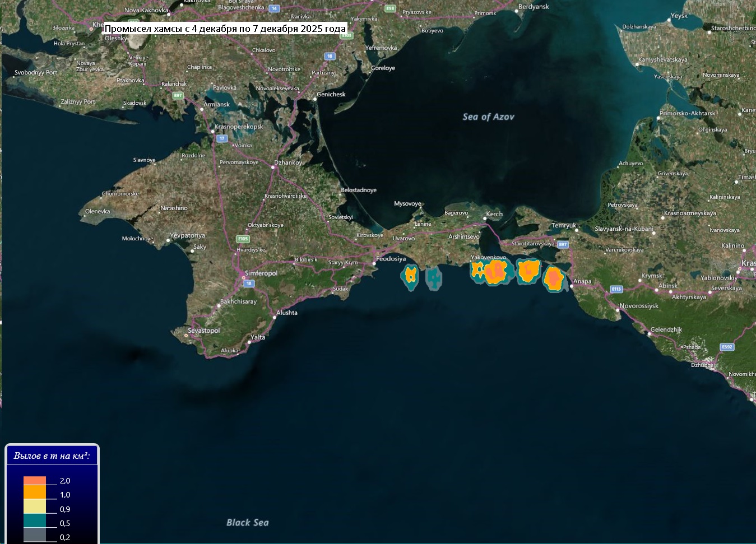Viewport: 756px width, 544px height.
Task: Click the route 14 shield near Blagoveshchenka
Action: click(x=274, y=8)
